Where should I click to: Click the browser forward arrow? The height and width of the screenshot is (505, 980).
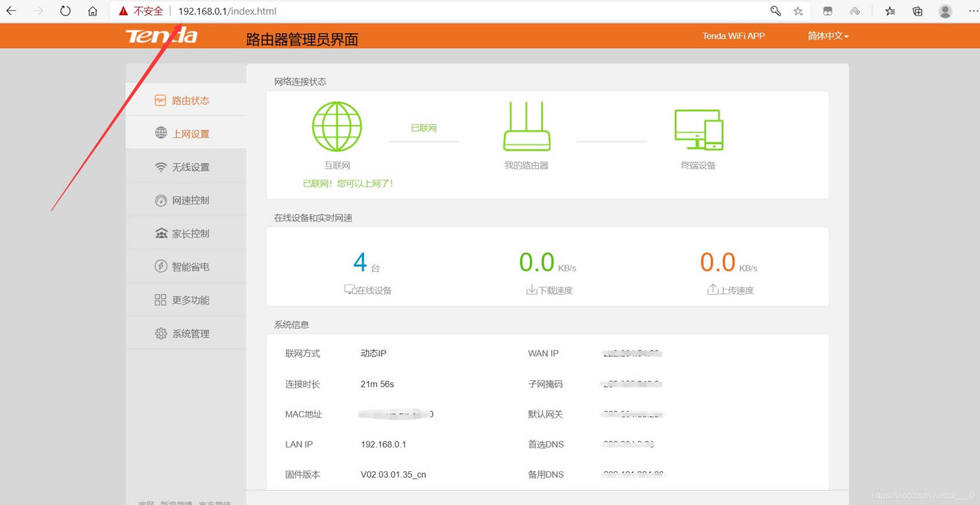[x=38, y=11]
